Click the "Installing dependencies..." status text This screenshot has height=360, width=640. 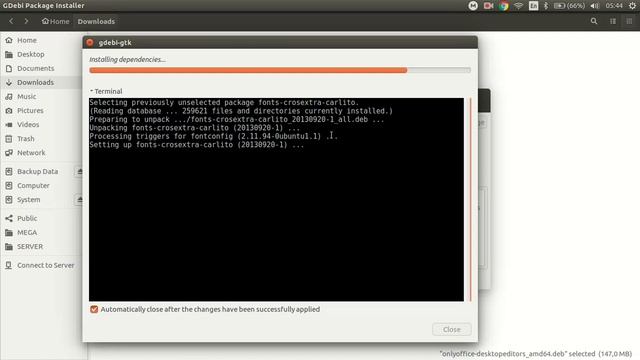click(127, 60)
